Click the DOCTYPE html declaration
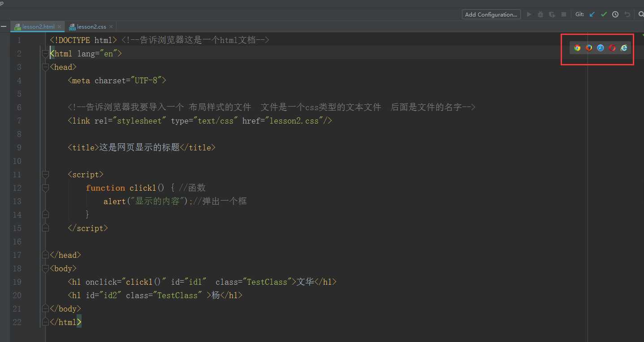Screen dimensions: 644x342 click(83, 40)
